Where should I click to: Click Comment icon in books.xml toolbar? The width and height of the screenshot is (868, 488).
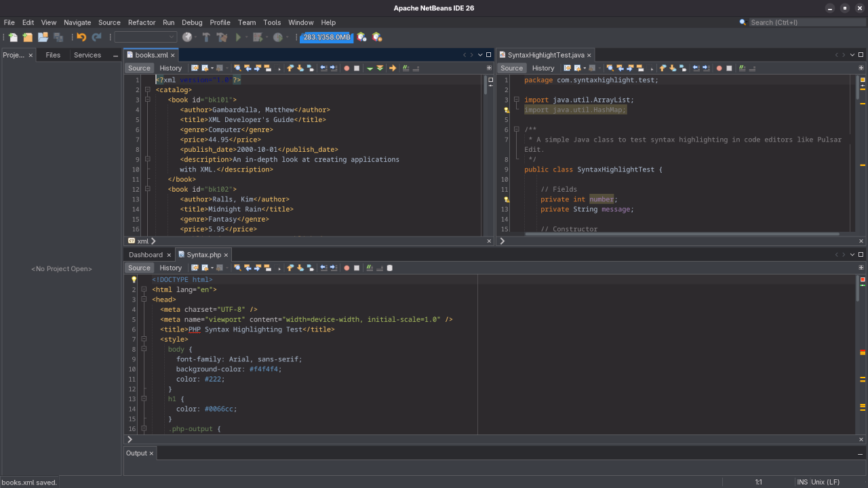[x=406, y=68]
